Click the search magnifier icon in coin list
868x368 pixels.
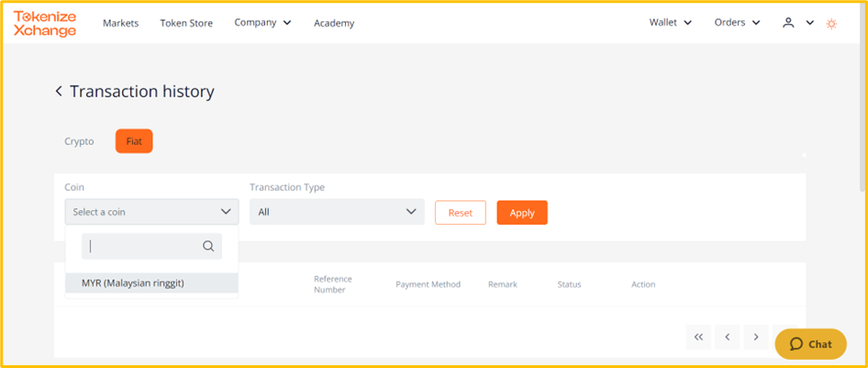pyautogui.click(x=208, y=246)
